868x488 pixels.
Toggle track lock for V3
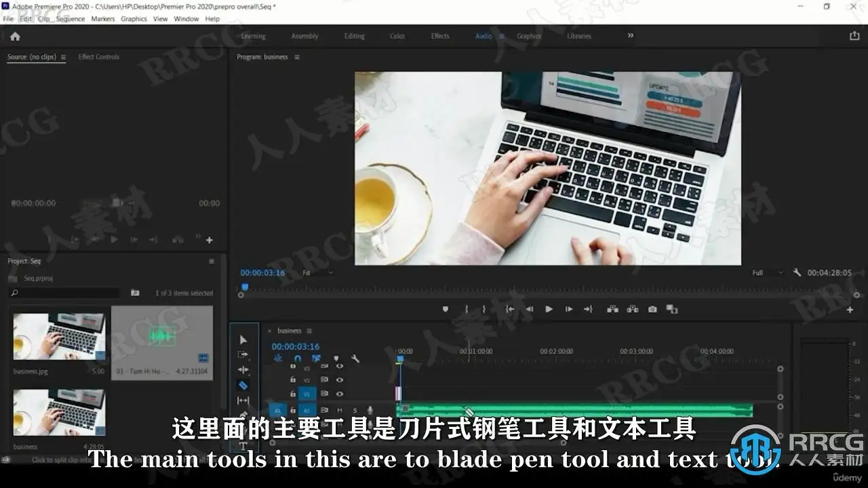pos(293,367)
